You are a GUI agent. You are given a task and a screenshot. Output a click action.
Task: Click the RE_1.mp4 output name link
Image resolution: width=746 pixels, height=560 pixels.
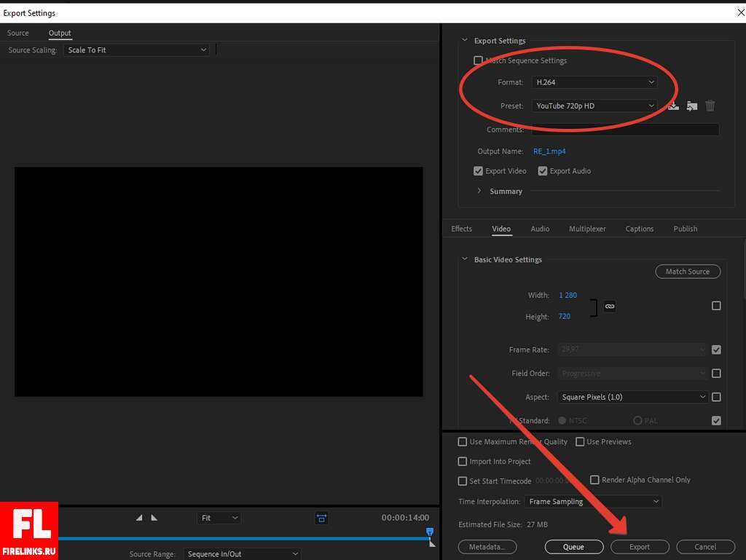[x=549, y=151]
